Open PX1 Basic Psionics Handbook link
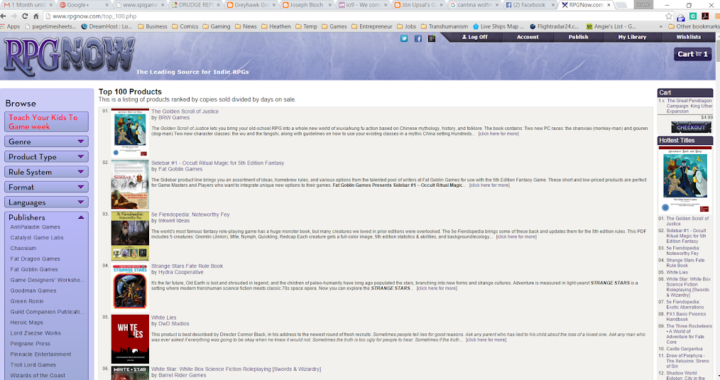720x380 pixels. [x=686, y=317]
